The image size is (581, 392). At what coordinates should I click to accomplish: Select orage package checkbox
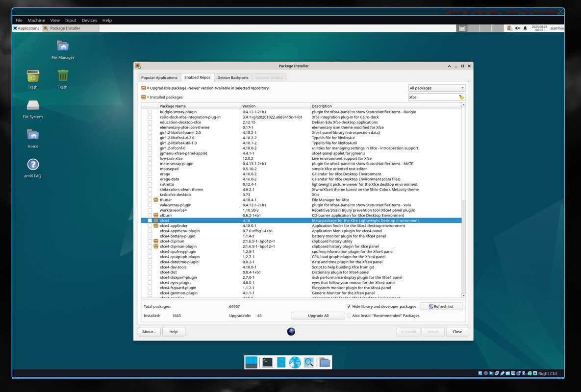150,174
